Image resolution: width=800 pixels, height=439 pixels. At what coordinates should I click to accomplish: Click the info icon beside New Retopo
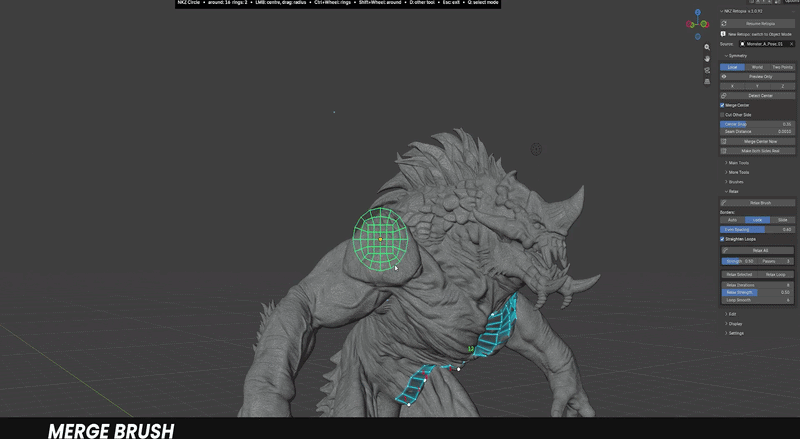click(x=723, y=34)
